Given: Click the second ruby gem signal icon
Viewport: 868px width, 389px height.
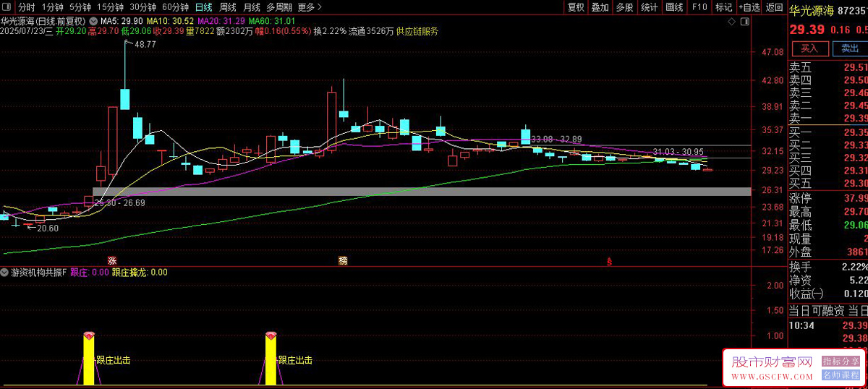Looking at the screenshot, I should 271,334.
